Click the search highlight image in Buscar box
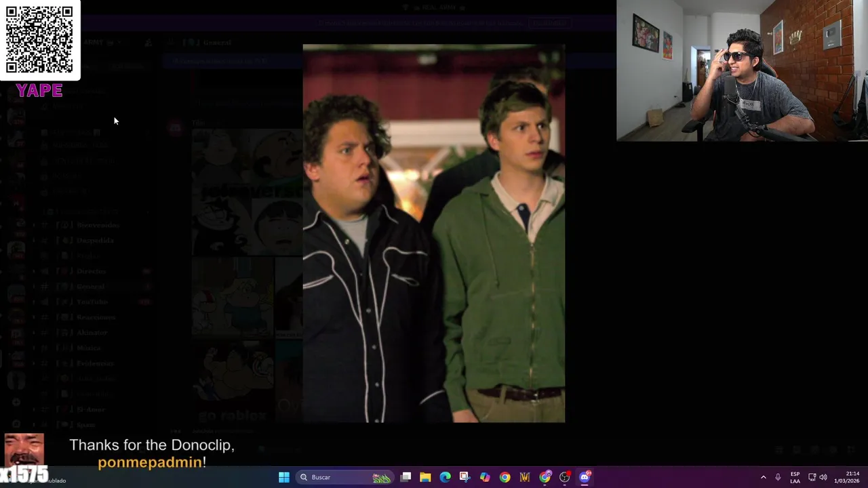868x488 pixels. pyautogui.click(x=381, y=478)
